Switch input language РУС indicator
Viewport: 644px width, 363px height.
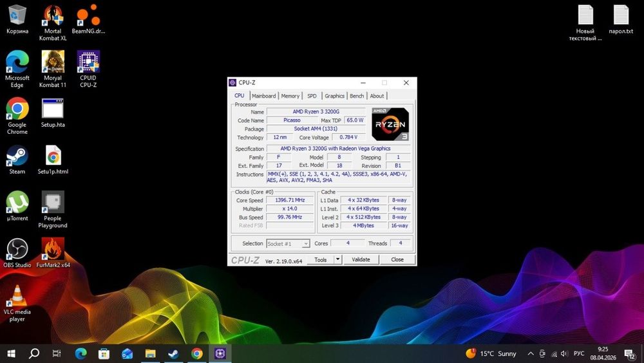579,353
